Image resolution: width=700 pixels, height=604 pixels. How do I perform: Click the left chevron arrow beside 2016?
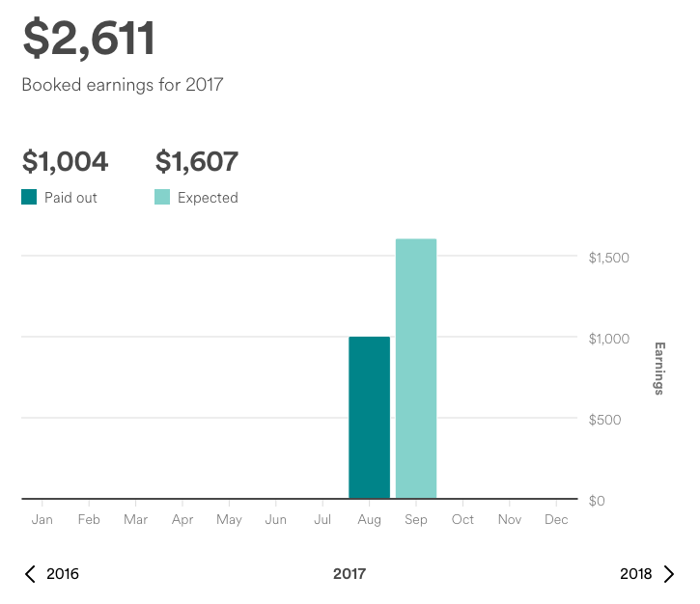[30, 574]
